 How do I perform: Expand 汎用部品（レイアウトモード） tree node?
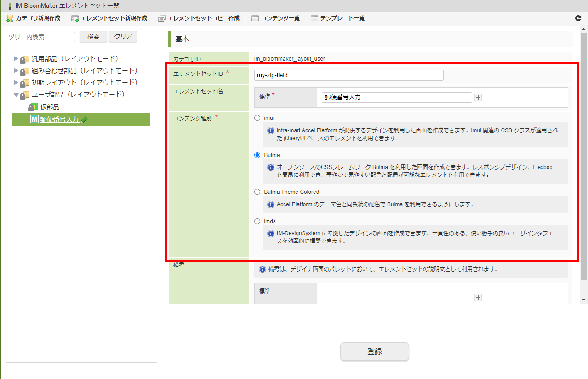point(16,59)
